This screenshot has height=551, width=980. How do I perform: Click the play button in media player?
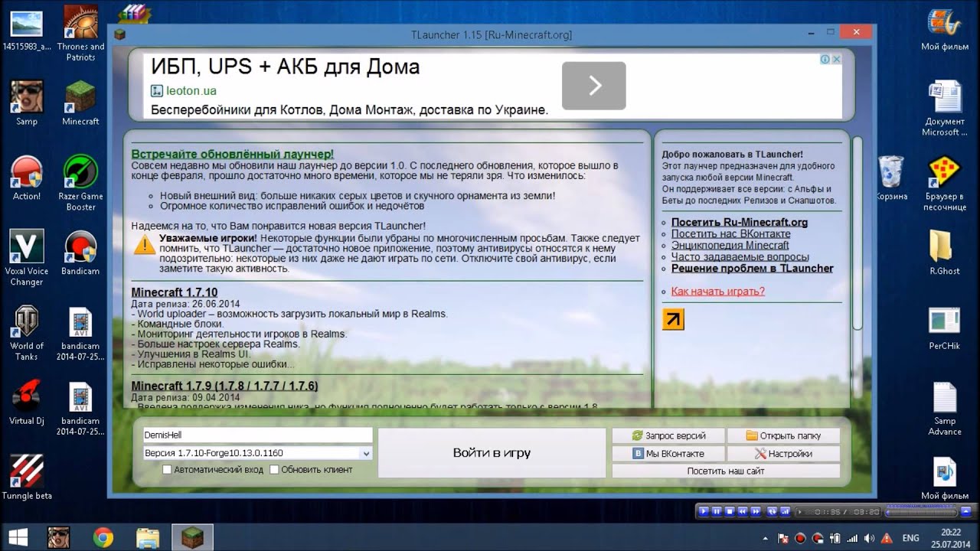point(704,511)
